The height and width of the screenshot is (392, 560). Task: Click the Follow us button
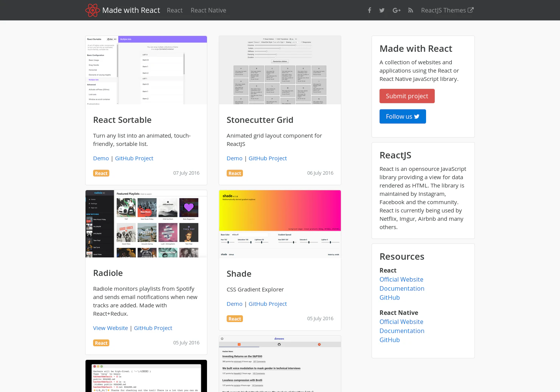[403, 116]
